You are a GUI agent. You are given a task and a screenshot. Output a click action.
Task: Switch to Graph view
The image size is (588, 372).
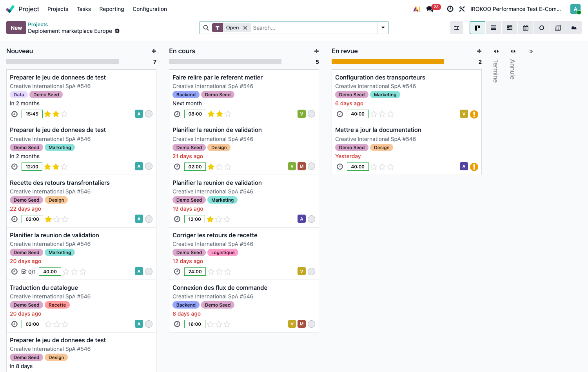pyautogui.click(x=574, y=28)
